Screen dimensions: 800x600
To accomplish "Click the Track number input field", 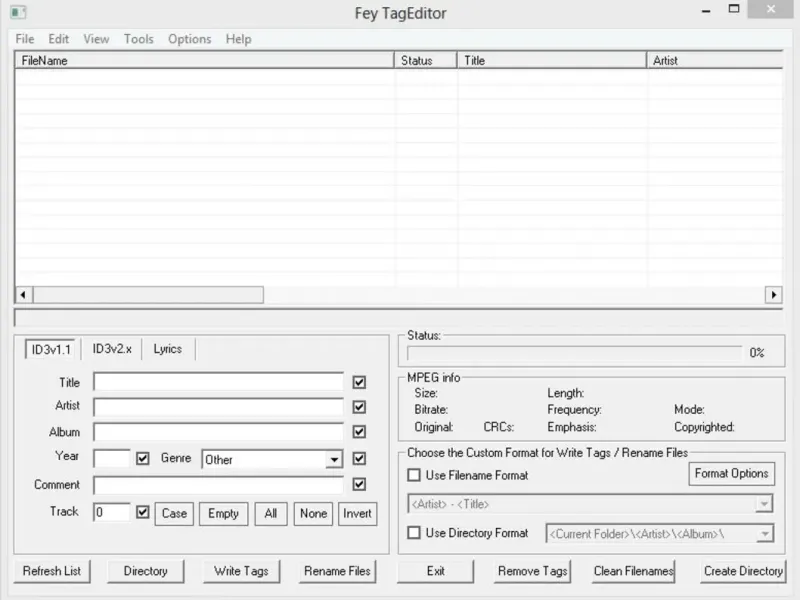I will [x=112, y=512].
